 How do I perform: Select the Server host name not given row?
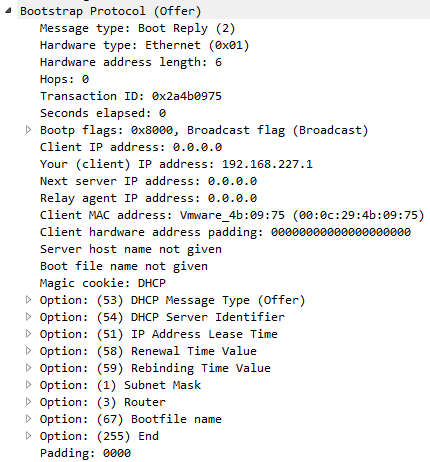(x=131, y=249)
